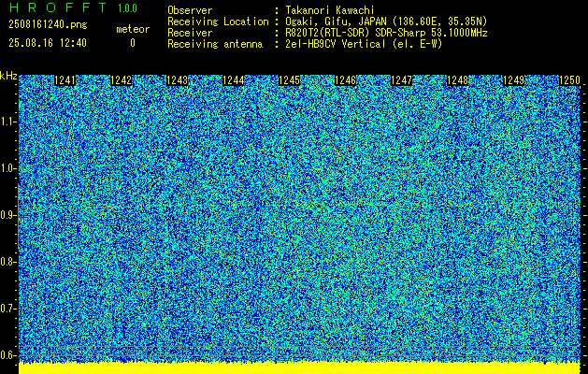The height and width of the screenshot is (374, 588).
Task: Click the 1245 time marker
Action: (x=290, y=80)
